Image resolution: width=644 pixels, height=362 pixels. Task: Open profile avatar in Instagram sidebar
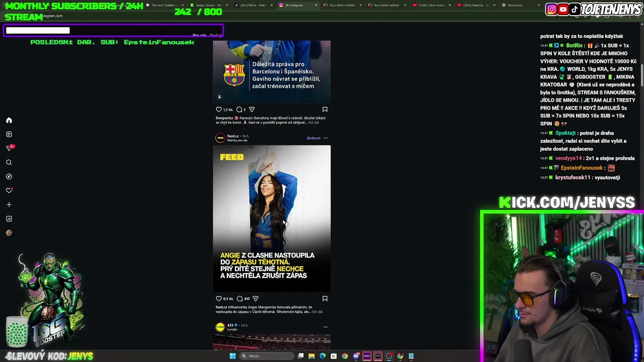(9, 233)
